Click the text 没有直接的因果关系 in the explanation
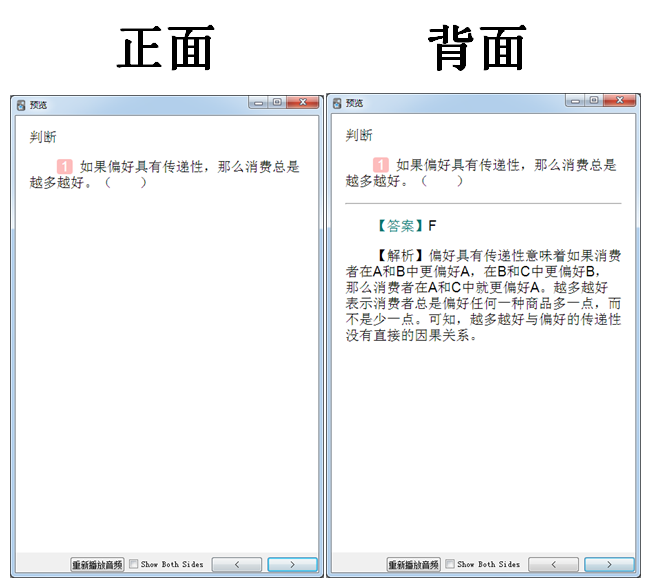This screenshot has height=583, width=647. coord(407,335)
